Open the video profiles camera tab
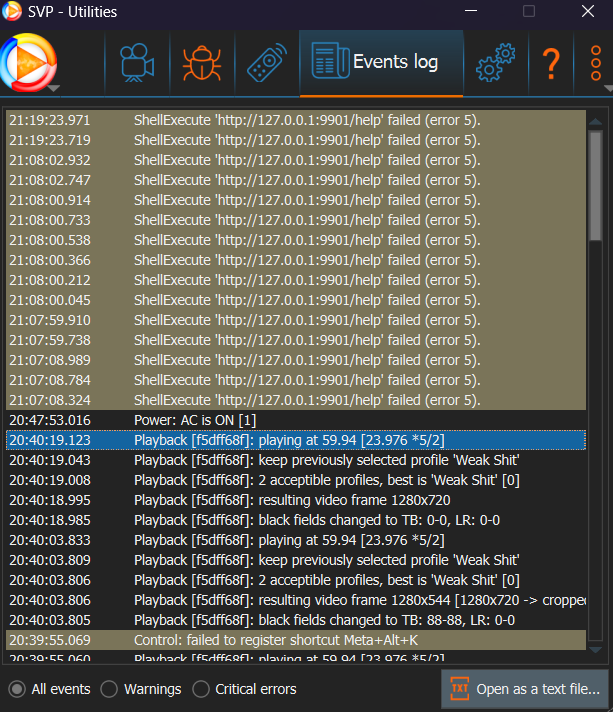This screenshot has width=613, height=712. 137,64
